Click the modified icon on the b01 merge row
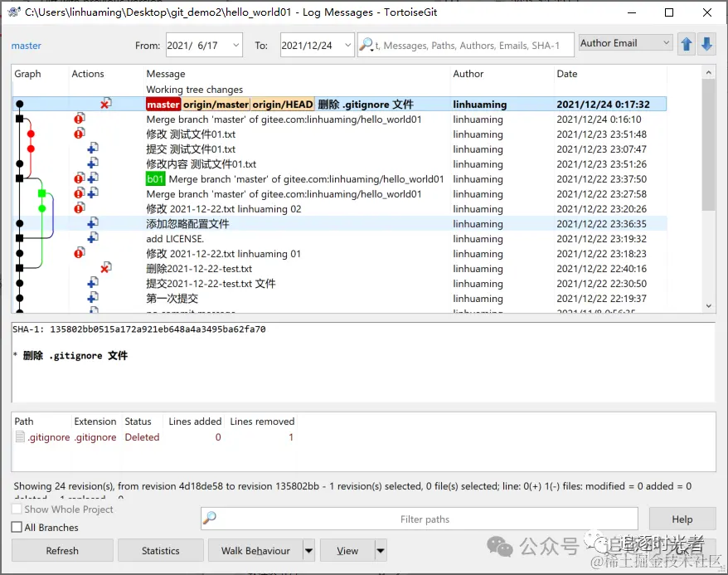 80,178
